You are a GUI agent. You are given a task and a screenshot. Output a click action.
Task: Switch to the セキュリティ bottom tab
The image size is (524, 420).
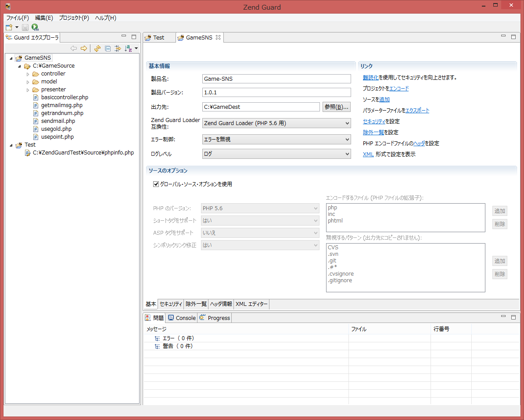pos(171,304)
